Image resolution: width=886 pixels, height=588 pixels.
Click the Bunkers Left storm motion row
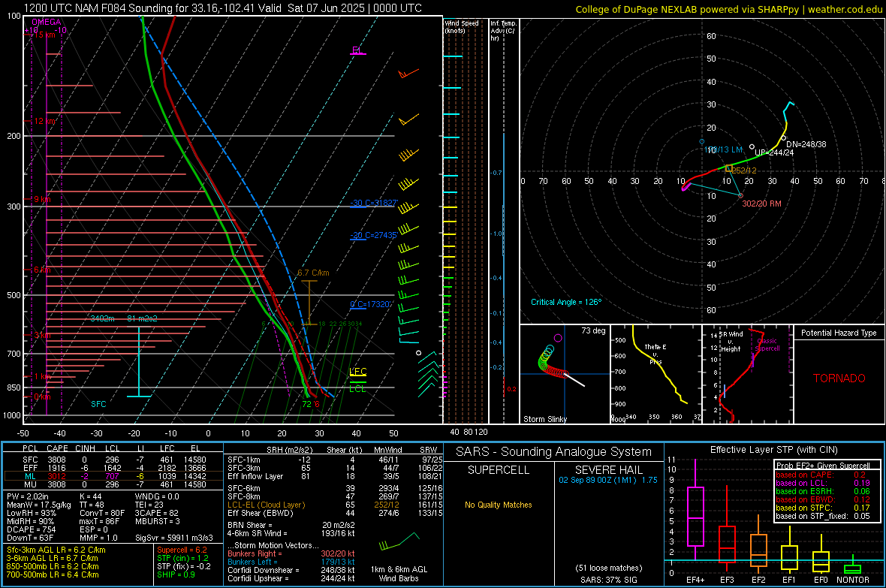click(291, 562)
